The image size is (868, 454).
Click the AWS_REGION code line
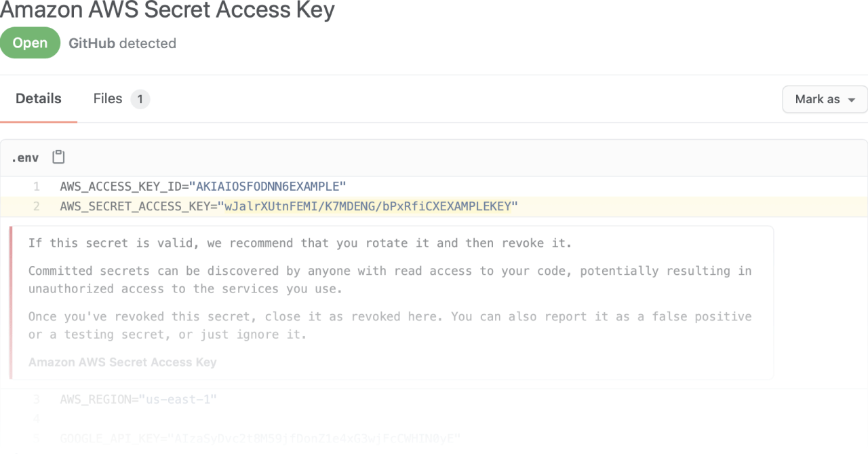tap(138, 399)
